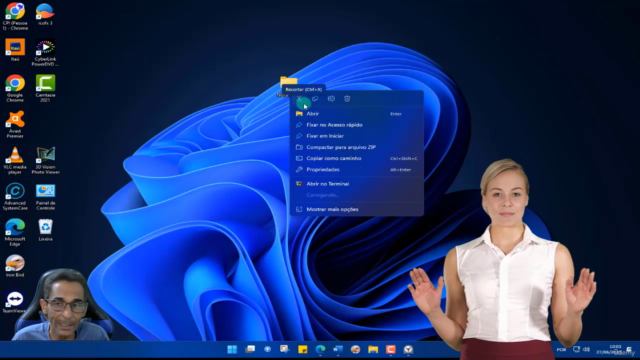Screen dimensions: 640x360
Task: Select the Camtasia 2021 desktop icon
Action: (45, 88)
